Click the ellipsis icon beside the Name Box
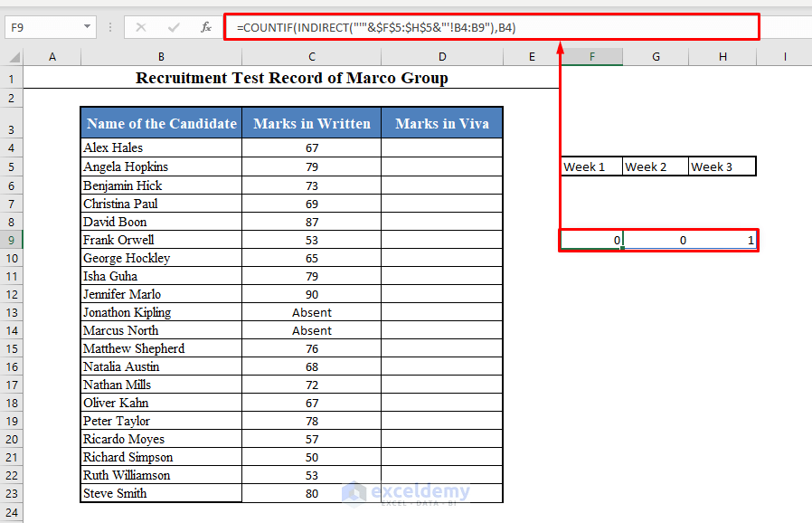This screenshot has height=523, width=812. pos(109,27)
